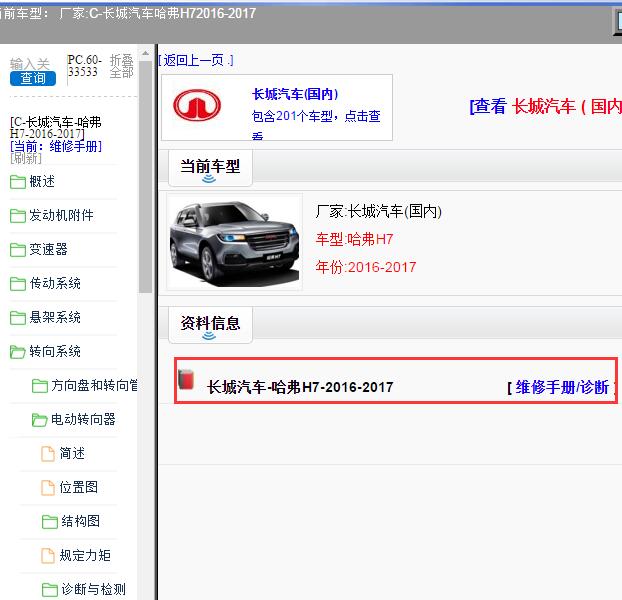Click the 资料信息 tab header
Image resolution: width=622 pixels, height=600 pixels.
point(210,325)
